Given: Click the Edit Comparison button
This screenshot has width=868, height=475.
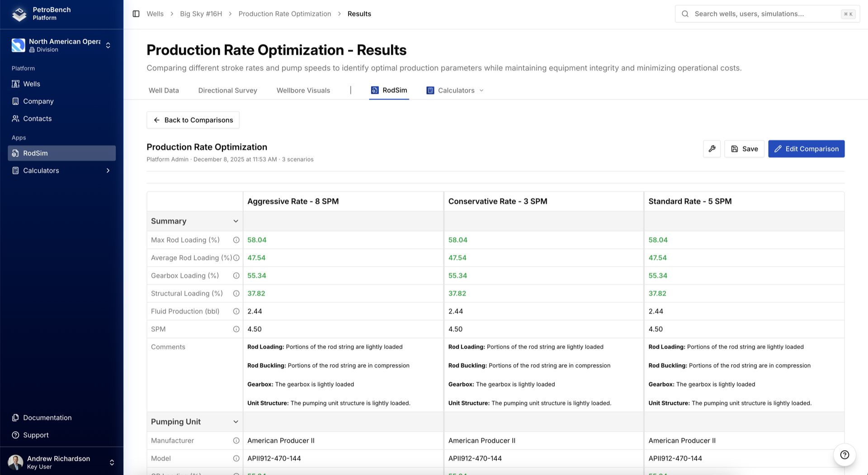Looking at the screenshot, I should tap(806, 149).
